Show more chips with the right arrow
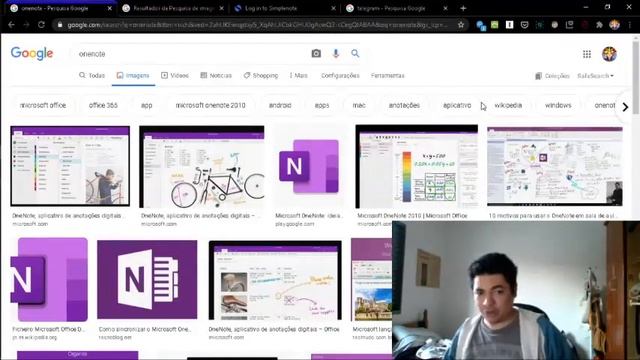This screenshot has height=360, width=640. 625,107
